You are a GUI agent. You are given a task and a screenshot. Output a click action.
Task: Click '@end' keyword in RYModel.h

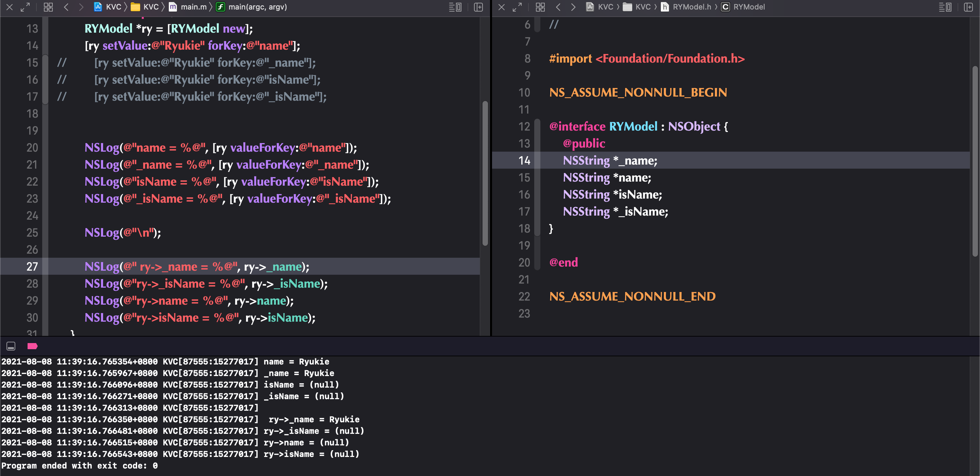[563, 262]
